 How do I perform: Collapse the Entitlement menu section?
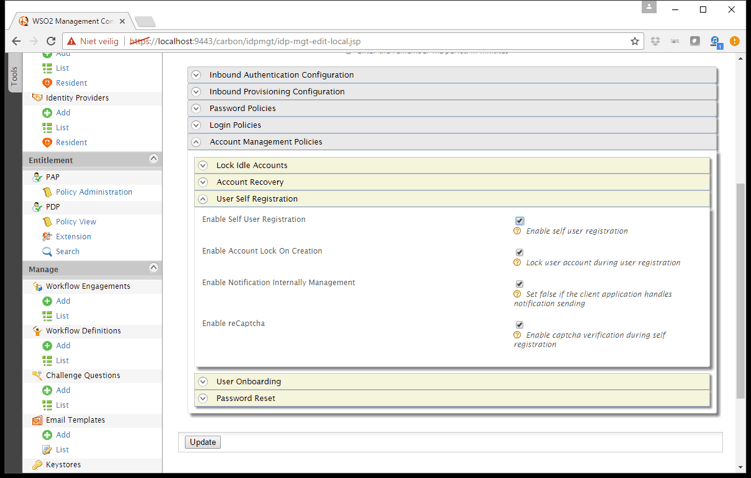153,159
